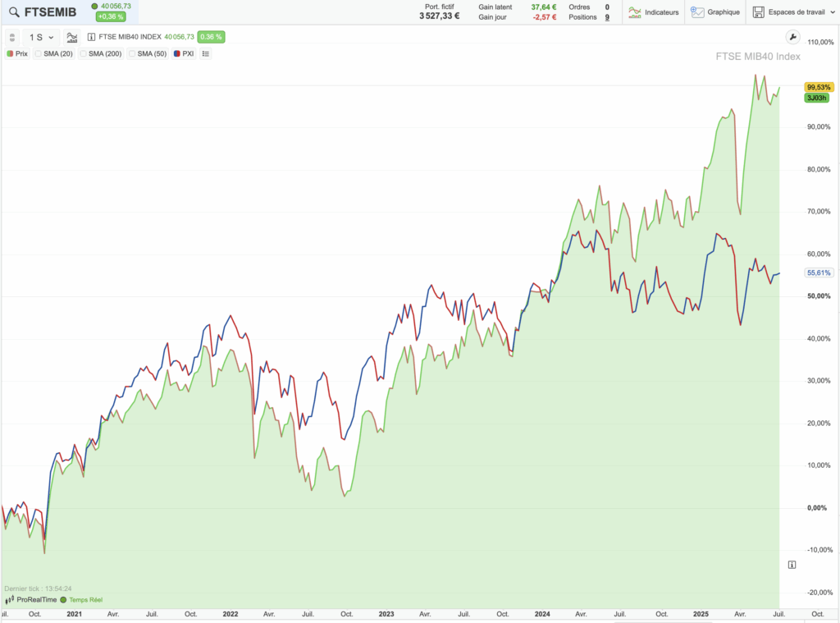This screenshot has height=623, width=840.
Task: Click the 0,00% level on the price axis
Action: 817,508
